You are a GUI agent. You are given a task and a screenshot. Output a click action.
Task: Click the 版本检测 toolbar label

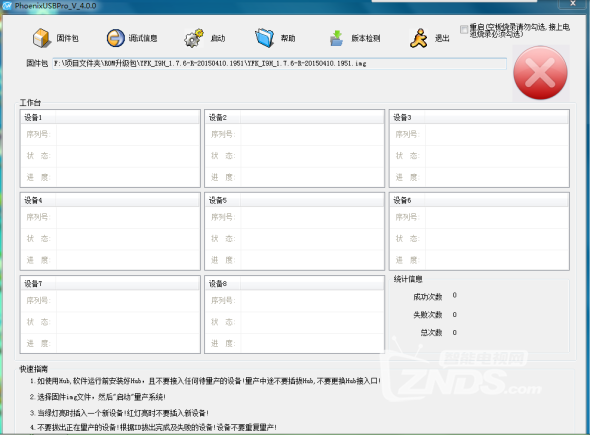[x=366, y=38]
